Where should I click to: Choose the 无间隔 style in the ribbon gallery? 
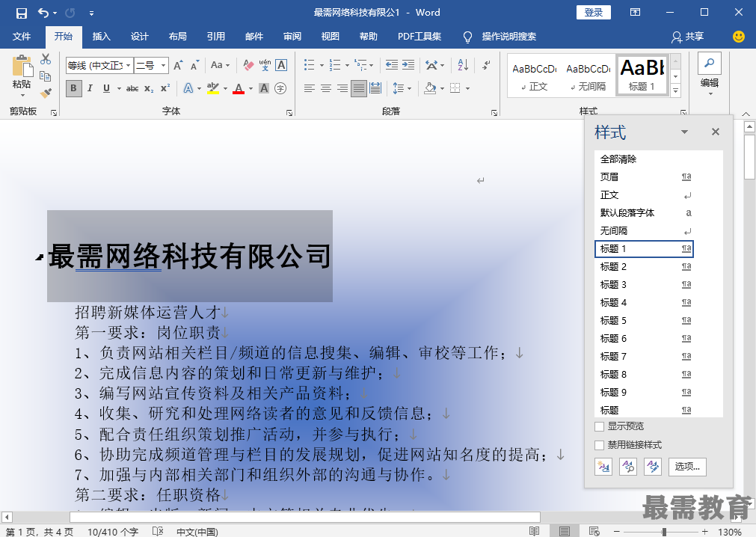coord(588,76)
